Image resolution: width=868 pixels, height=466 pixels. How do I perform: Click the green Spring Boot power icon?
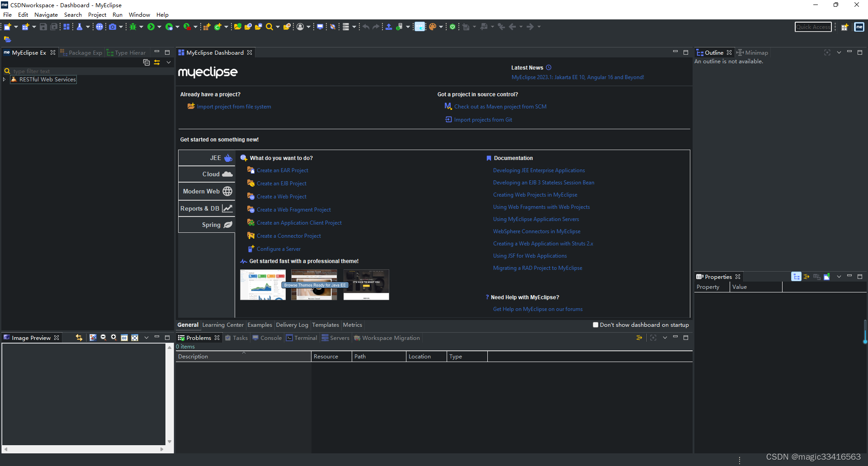[x=452, y=27]
